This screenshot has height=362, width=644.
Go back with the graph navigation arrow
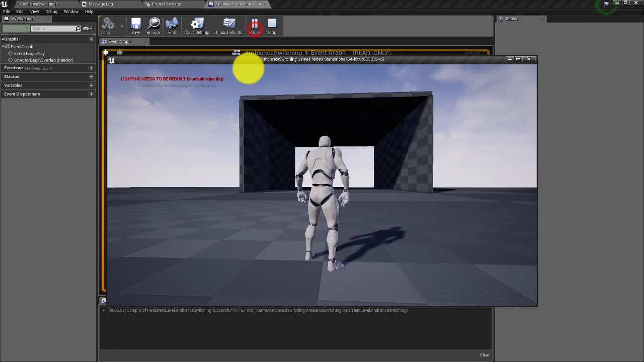[x=106, y=52]
